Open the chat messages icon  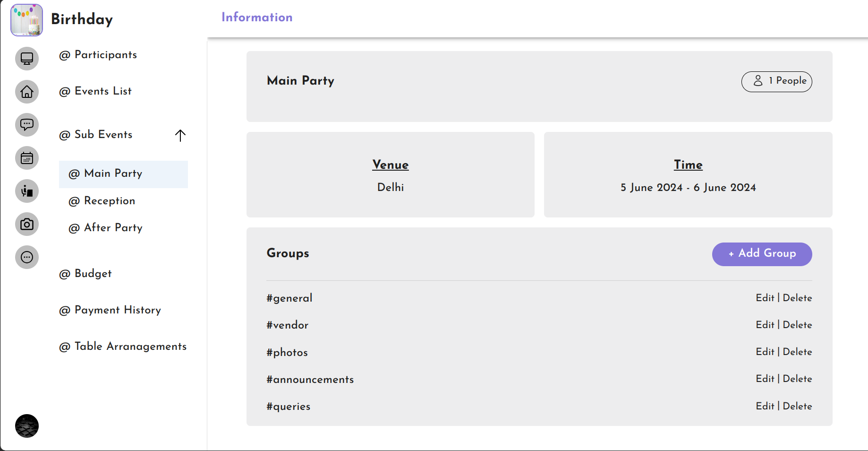click(27, 125)
